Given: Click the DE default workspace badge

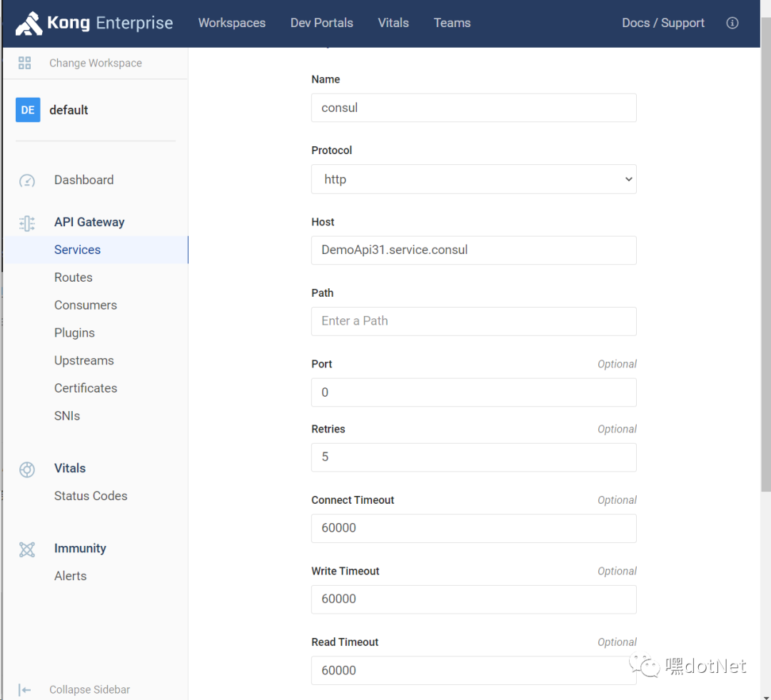Looking at the screenshot, I should pos(28,110).
